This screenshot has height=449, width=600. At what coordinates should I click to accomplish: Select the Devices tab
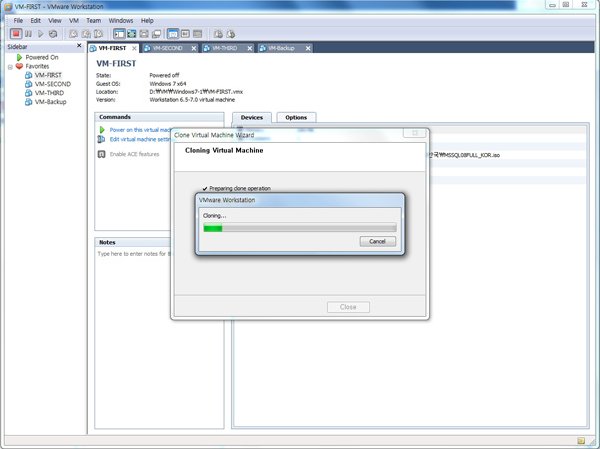(252, 118)
